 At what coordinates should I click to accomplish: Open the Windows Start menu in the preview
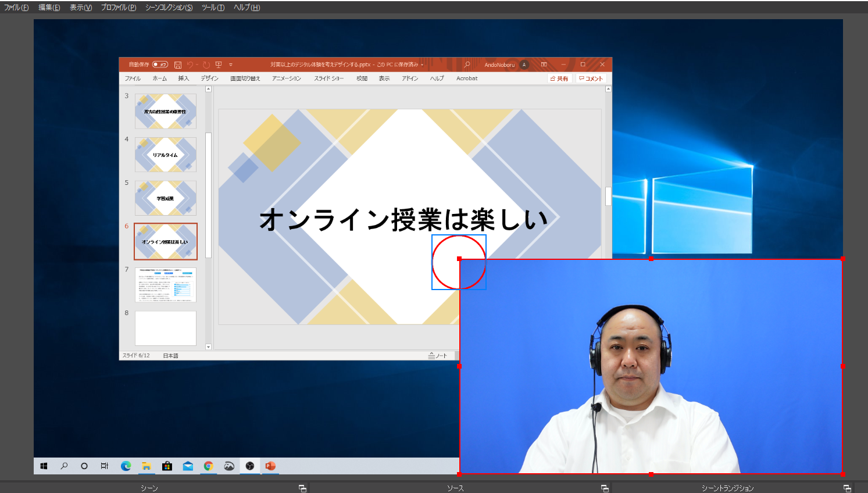(44, 466)
